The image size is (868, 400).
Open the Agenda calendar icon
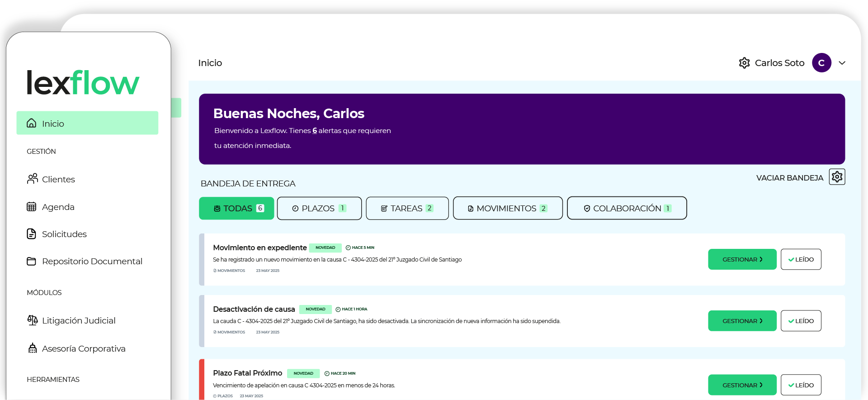click(x=32, y=207)
